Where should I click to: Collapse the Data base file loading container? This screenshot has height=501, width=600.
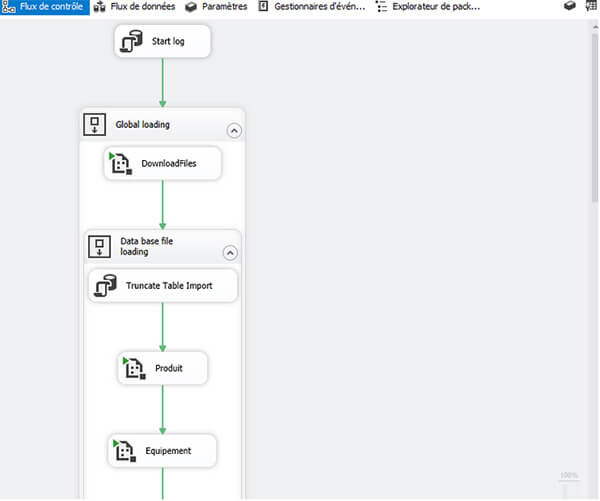229,252
